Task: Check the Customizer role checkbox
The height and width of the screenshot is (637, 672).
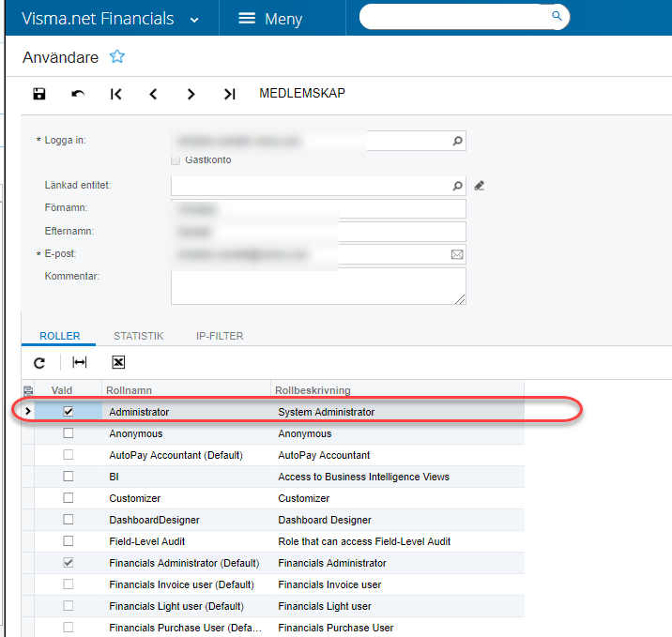Action: point(69,498)
